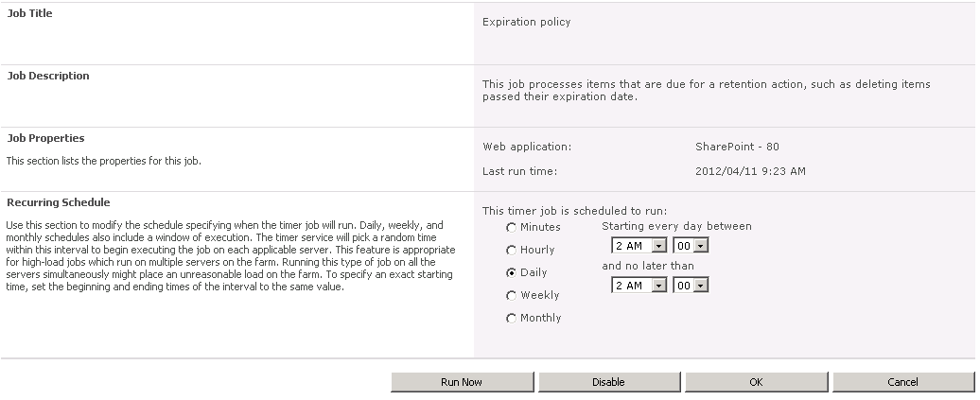Screen dimensions: 980x400
Task: Click the Recurring Schedule section heading
Action: [x=58, y=202]
